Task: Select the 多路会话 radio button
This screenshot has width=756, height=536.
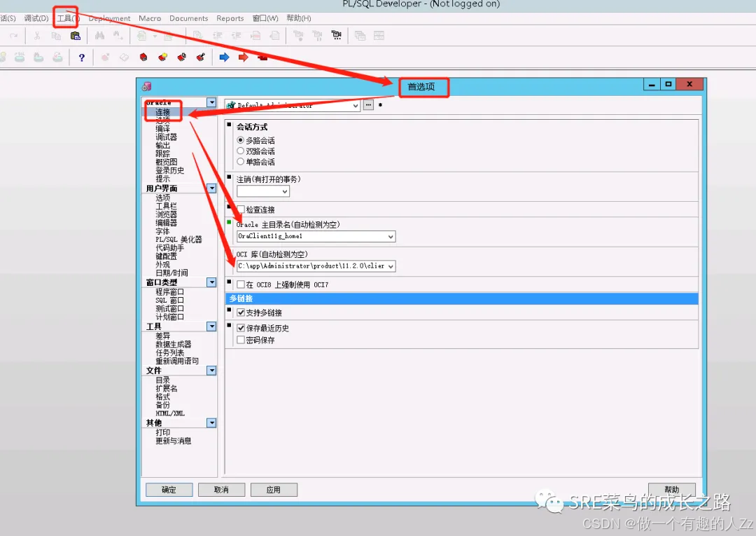Action: tap(240, 140)
